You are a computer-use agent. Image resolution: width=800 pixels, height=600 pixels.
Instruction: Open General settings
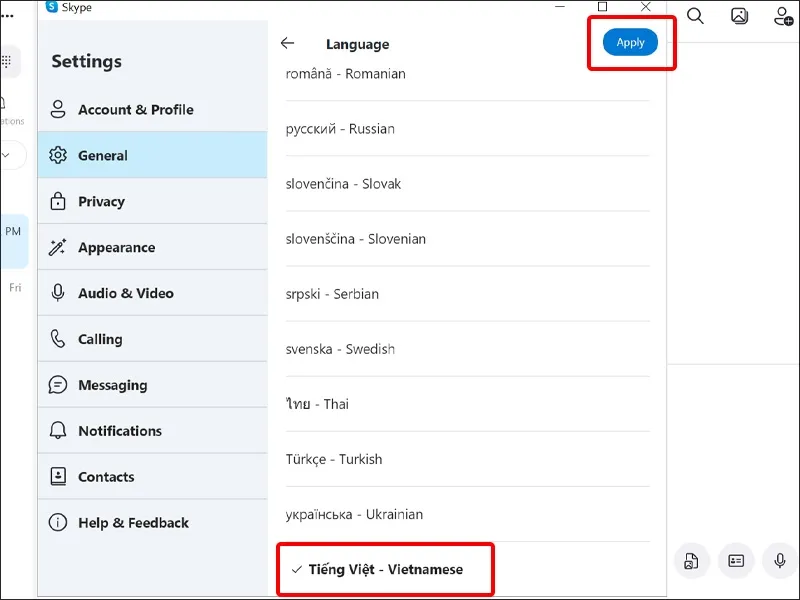click(x=103, y=155)
